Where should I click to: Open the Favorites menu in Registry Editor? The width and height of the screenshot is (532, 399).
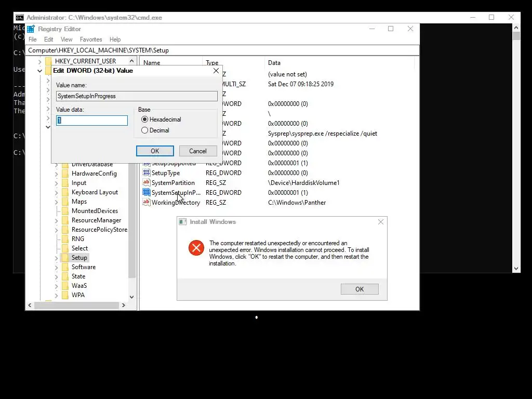pos(91,39)
